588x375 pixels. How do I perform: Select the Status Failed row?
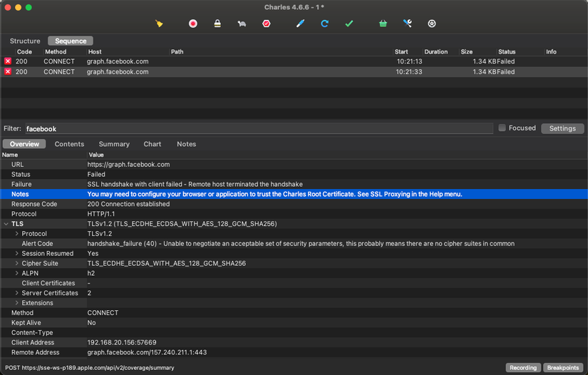[x=294, y=175]
